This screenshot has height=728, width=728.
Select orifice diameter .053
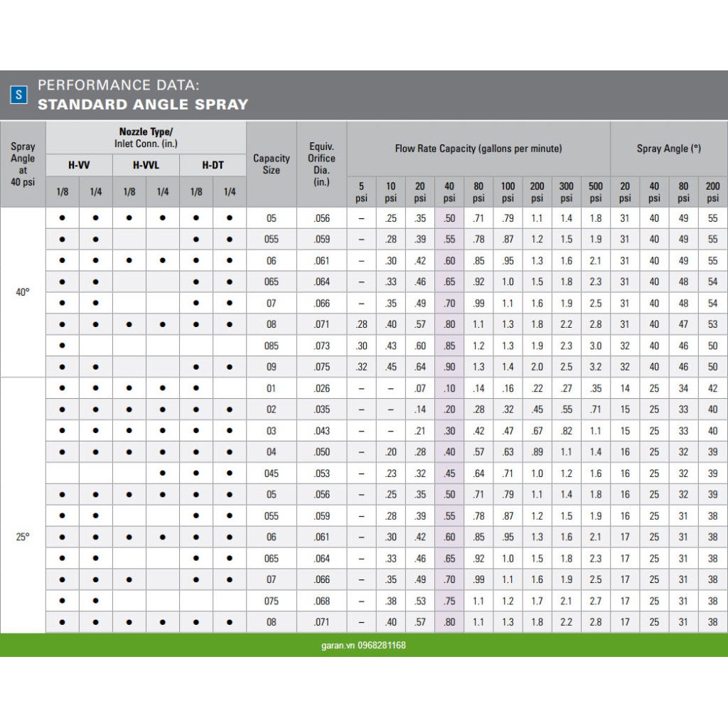tap(321, 473)
